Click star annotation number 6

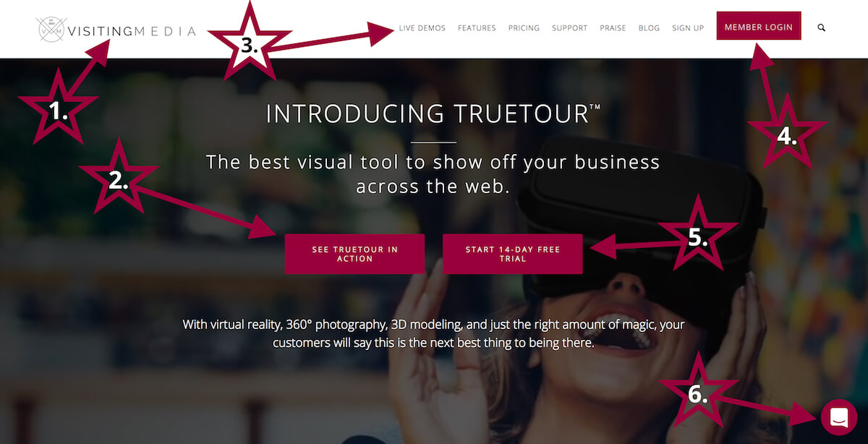(x=697, y=393)
